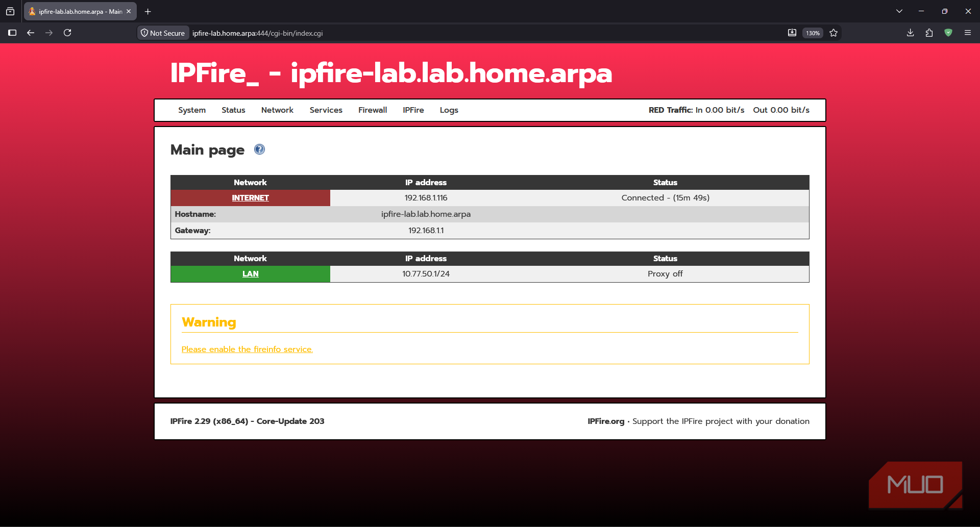Click the Connected - (15m 49s) status

[665, 198]
